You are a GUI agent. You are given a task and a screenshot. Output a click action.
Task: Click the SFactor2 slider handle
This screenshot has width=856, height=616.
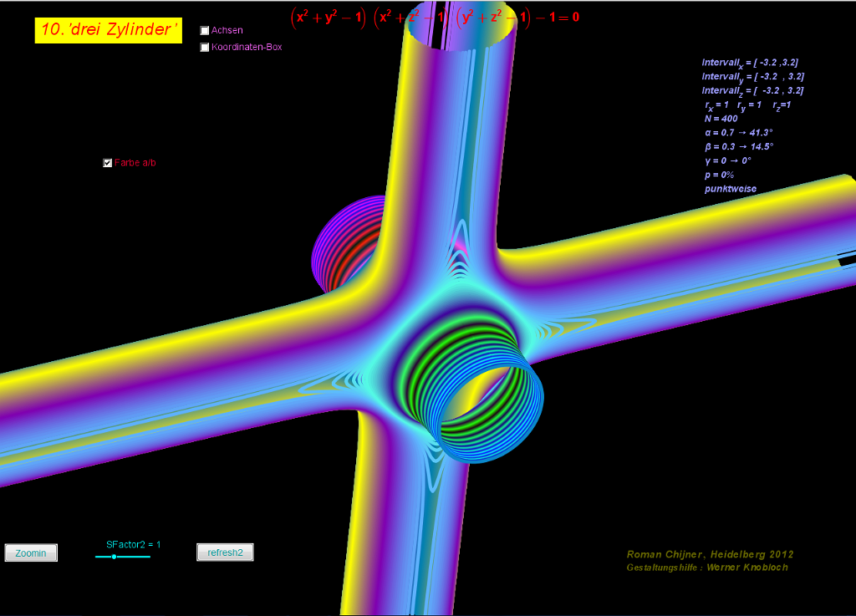click(x=114, y=557)
